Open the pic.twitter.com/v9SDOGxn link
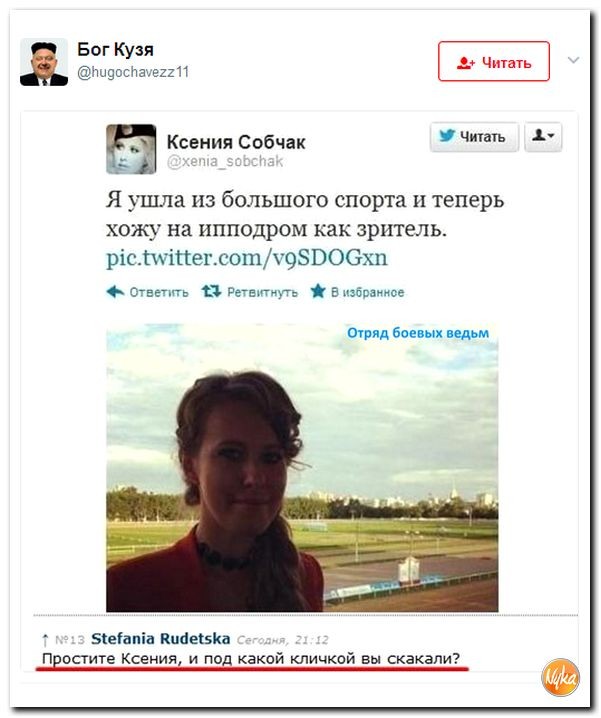This screenshot has height=718, width=601. click(247, 258)
